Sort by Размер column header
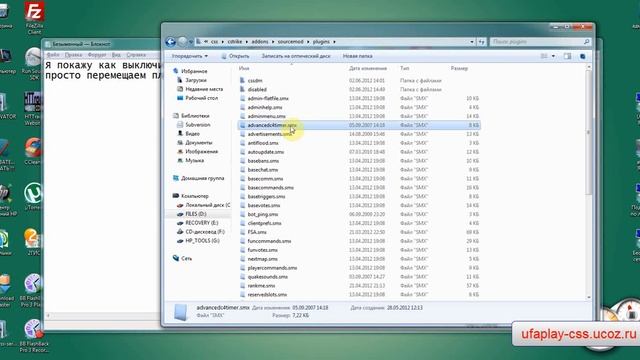This screenshot has height=360, width=640. [x=459, y=68]
